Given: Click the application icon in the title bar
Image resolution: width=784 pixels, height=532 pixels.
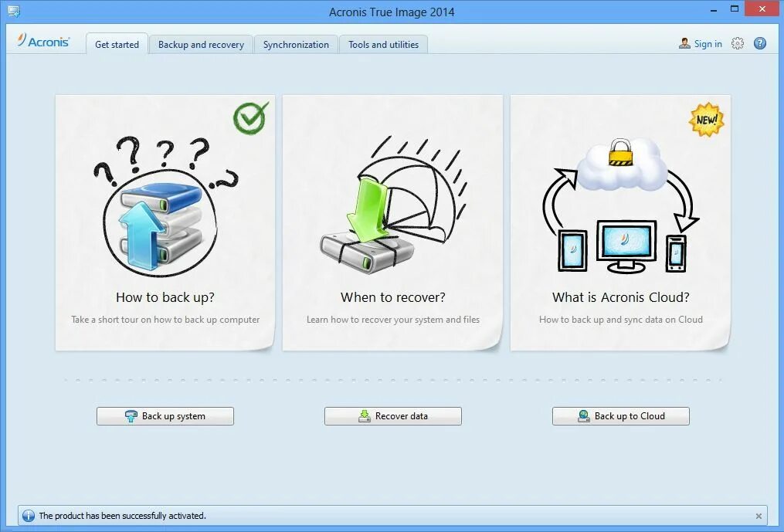Looking at the screenshot, I should (x=13, y=11).
